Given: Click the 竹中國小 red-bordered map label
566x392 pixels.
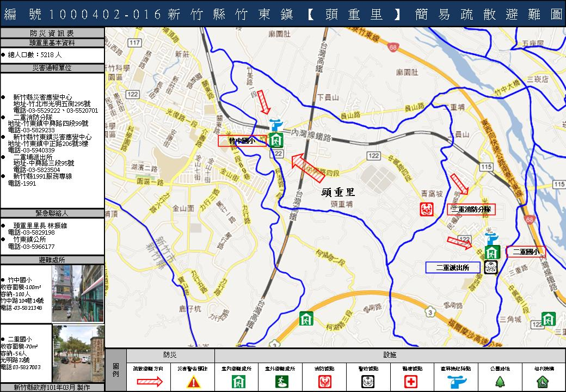Looking at the screenshot, I should pyautogui.click(x=242, y=141).
